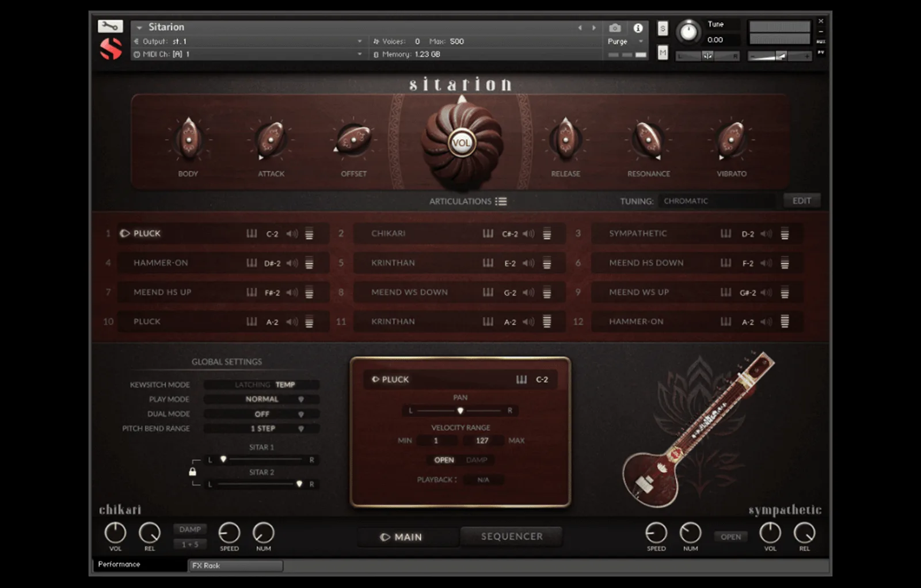921x588 pixels.
Task: Click the velocity range Min field
Action: click(436, 441)
